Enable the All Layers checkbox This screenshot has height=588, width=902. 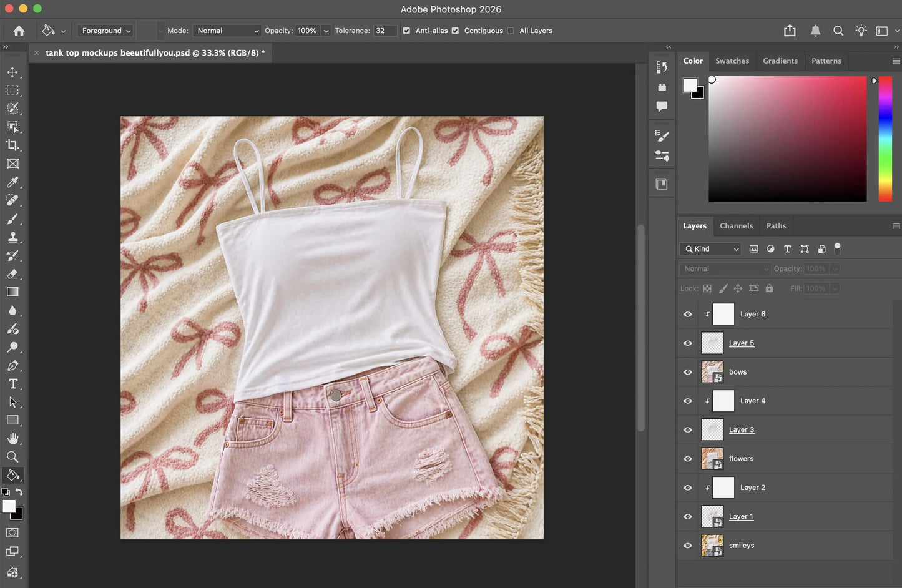pos(511,31)
